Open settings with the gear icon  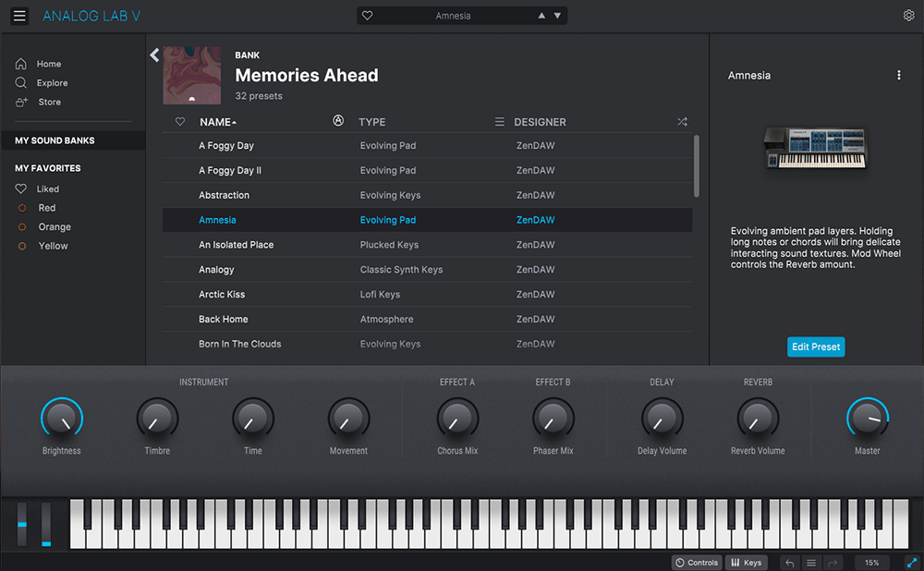(908, 16)
